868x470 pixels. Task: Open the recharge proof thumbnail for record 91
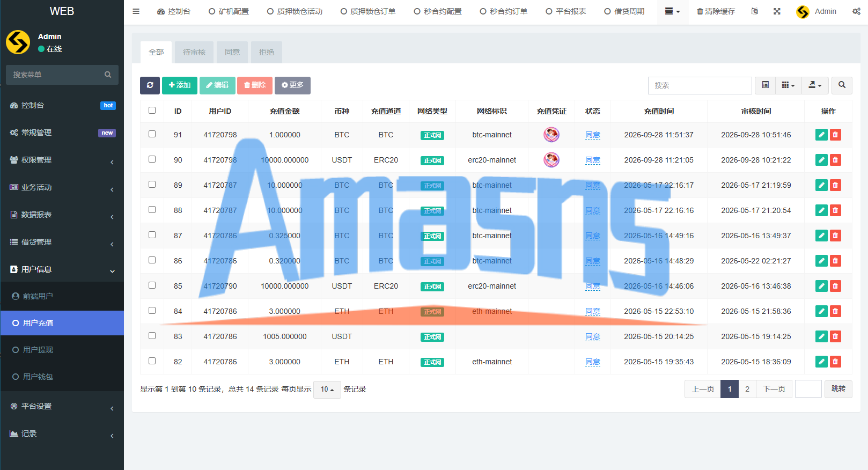(x=551, y=135)
